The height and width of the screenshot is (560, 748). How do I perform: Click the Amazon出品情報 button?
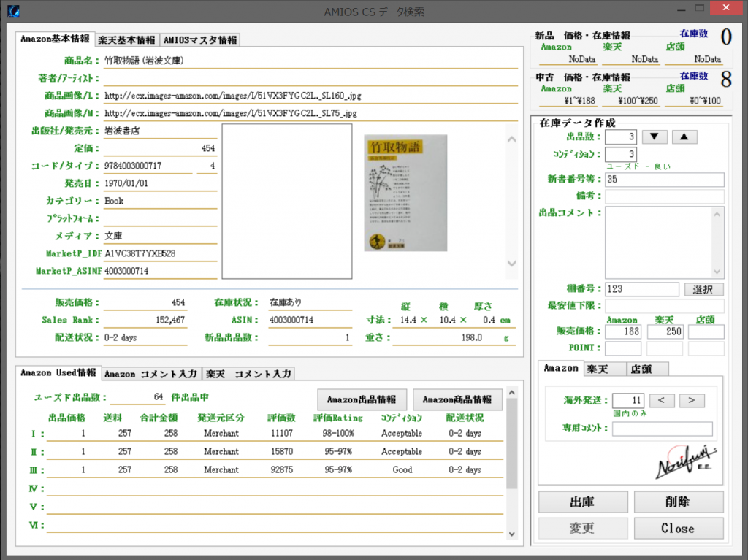tap(362, 399)
